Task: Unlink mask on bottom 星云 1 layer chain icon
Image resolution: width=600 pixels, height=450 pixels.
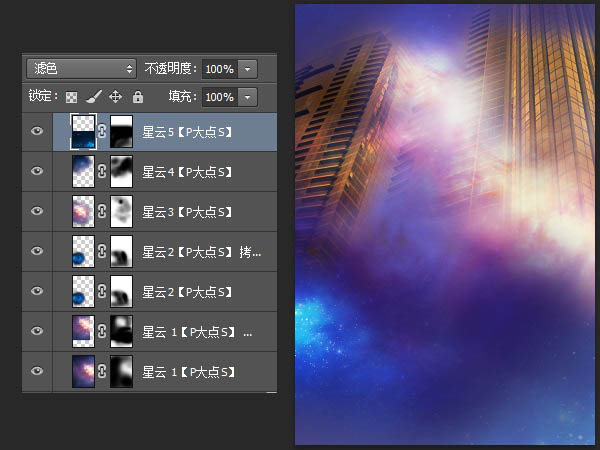Action: (102, 371)
